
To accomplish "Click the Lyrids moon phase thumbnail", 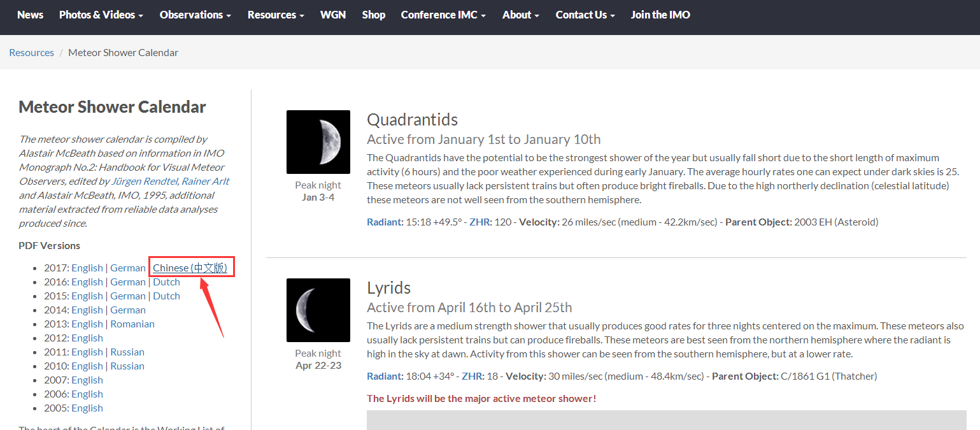I will [318, 310].
